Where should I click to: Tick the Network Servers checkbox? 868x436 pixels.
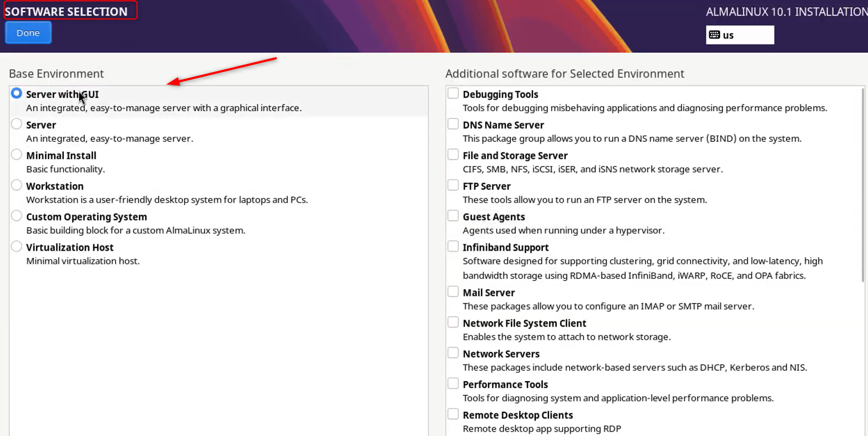[x=453, y=353]
